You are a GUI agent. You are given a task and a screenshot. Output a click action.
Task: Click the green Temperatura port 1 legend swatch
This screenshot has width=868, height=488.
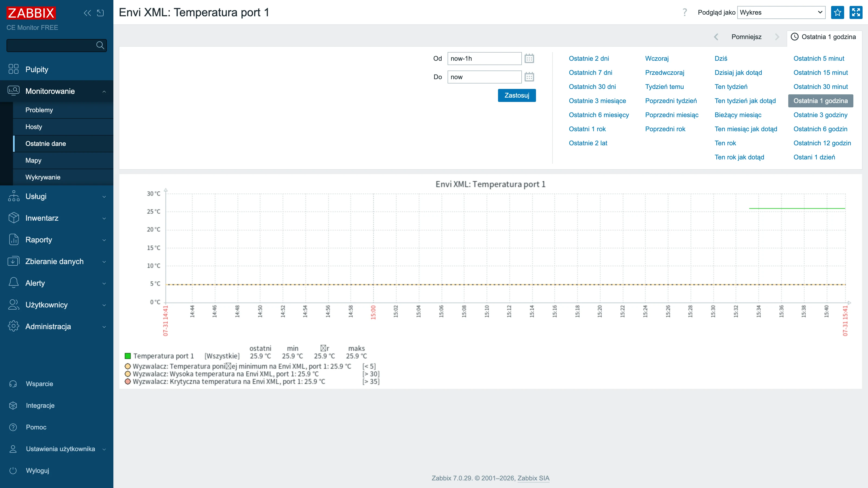(128, 356)
